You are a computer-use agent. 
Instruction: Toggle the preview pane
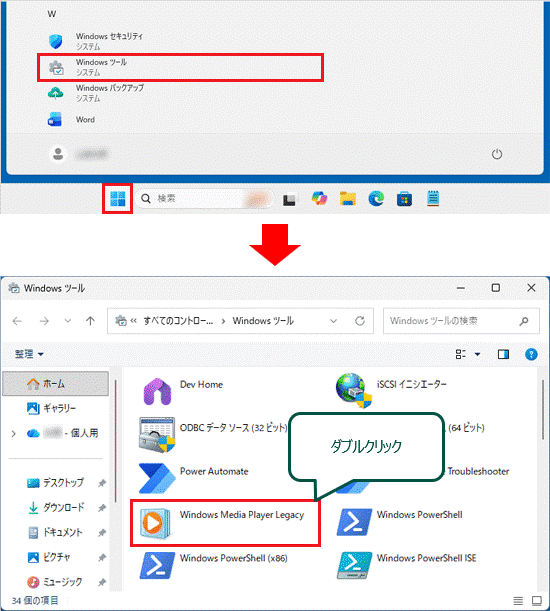(x=503, y=354)
